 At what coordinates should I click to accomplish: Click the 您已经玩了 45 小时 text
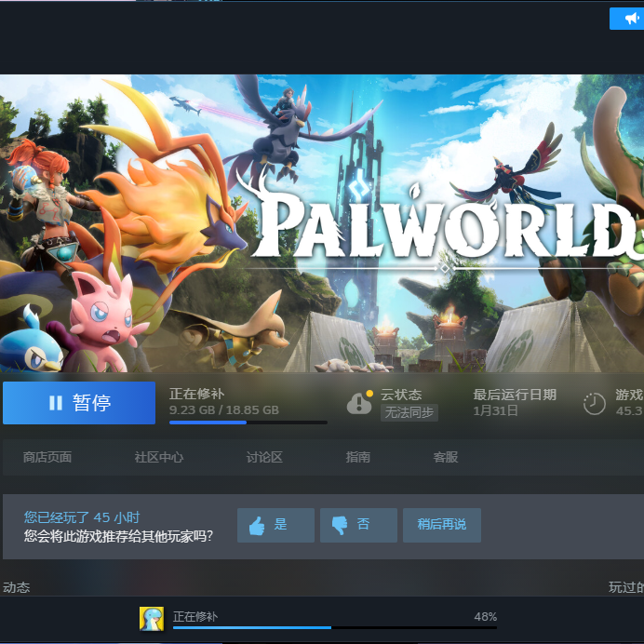82,517
